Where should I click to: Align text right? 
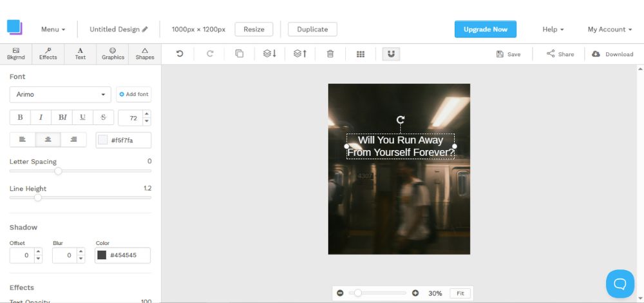73,140
